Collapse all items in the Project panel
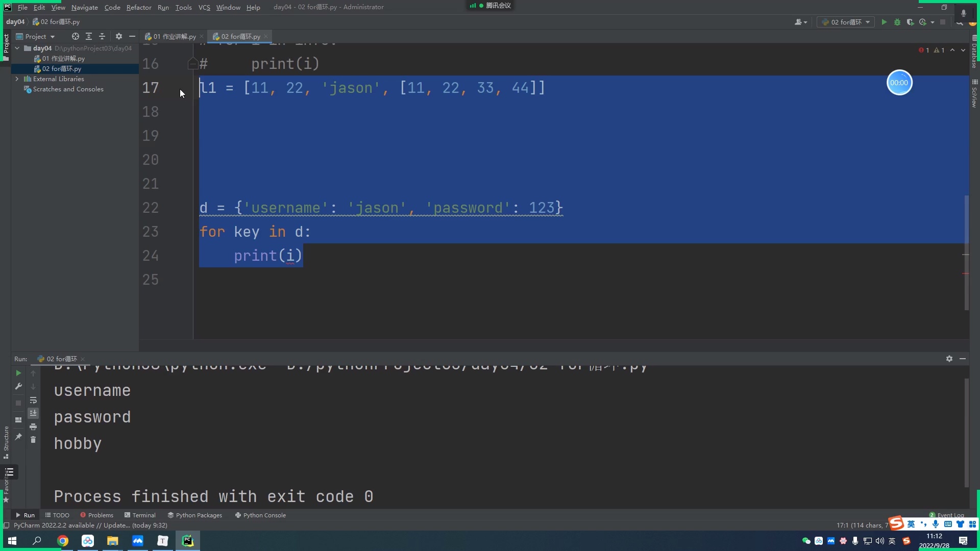 tap(102, 36)
